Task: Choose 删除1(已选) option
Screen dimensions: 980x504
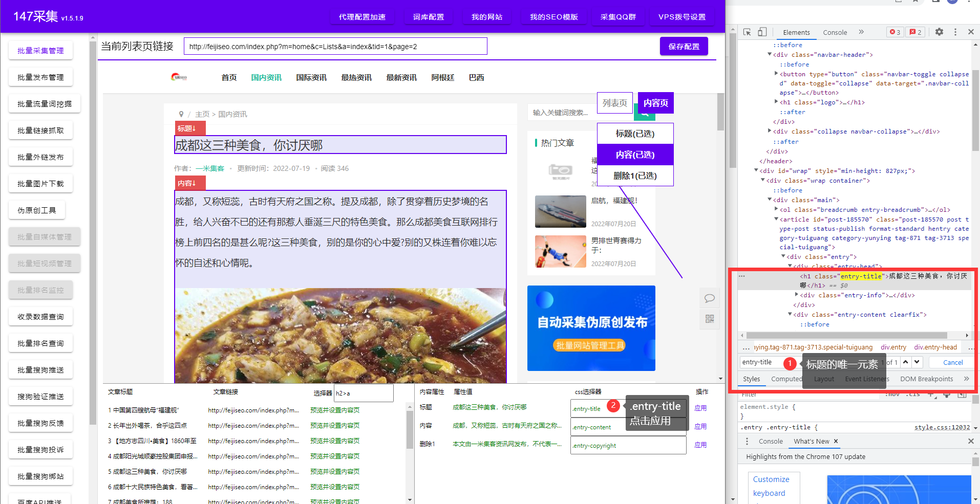Action: click(x=635, y=176)
